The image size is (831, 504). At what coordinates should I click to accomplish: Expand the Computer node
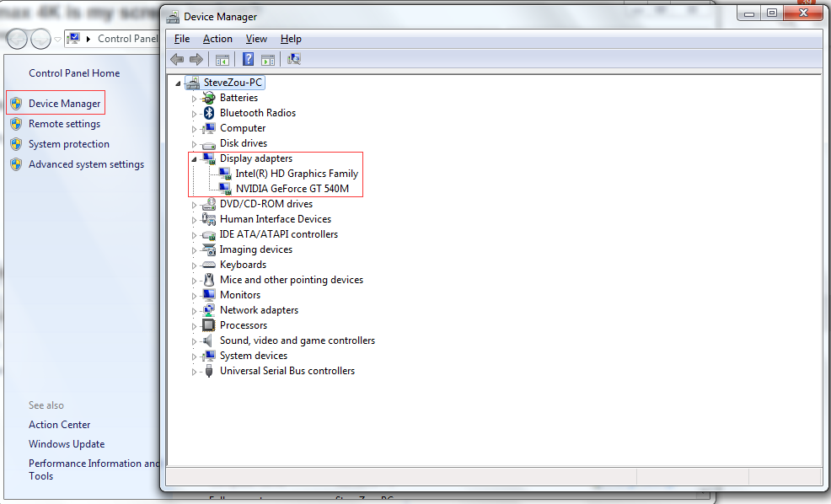[194, 129]
